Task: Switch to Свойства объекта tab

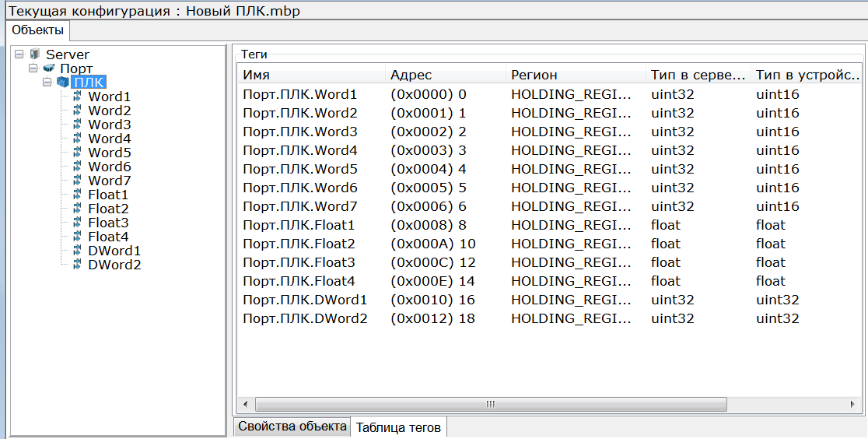Action: (292, 427)
